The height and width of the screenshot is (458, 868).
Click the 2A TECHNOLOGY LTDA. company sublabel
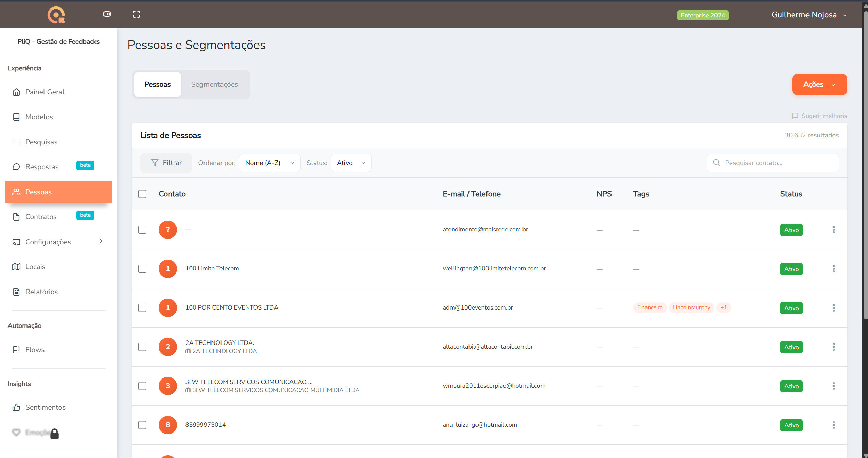click(222, 351)
